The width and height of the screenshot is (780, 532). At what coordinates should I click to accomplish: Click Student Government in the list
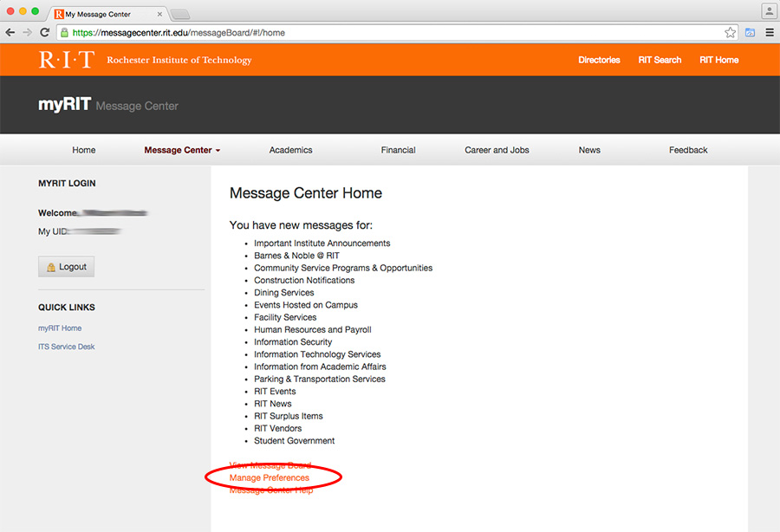[x=294, y=440]
